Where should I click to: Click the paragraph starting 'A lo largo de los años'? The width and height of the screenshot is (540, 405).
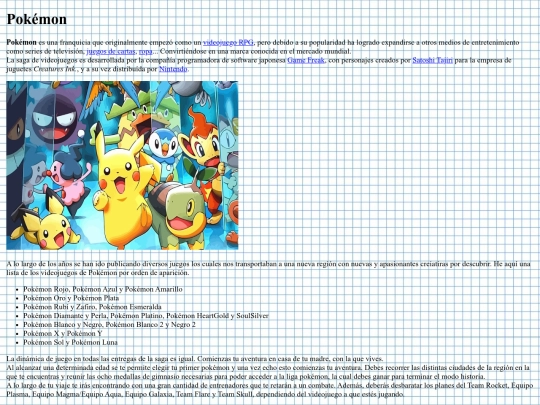pyautogui.click(x=269, y=268)
